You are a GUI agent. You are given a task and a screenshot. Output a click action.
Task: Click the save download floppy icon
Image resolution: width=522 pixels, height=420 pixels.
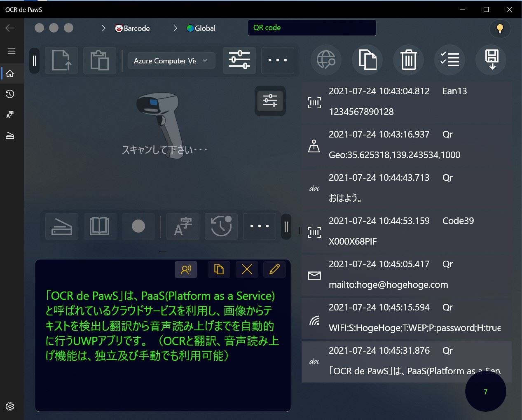click(x=491, y=60)
